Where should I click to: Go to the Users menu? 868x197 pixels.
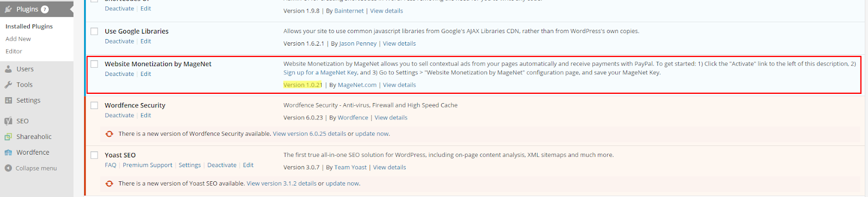coord(25,69)
